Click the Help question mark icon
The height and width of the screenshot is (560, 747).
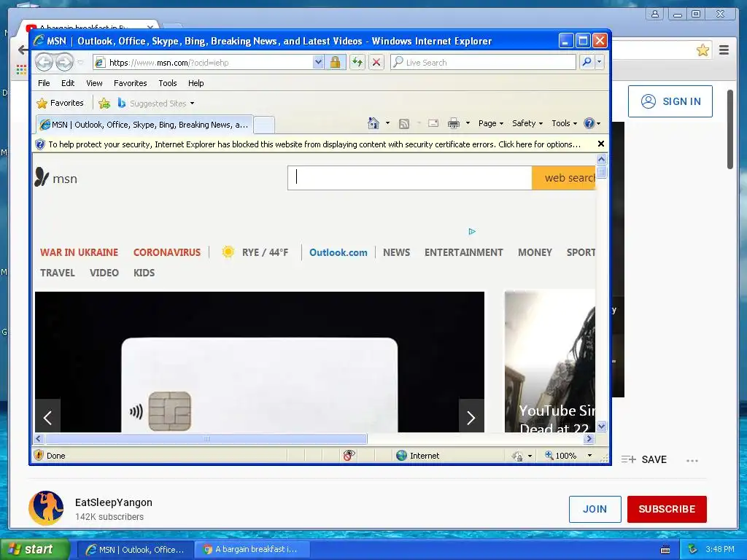(589, 123)
